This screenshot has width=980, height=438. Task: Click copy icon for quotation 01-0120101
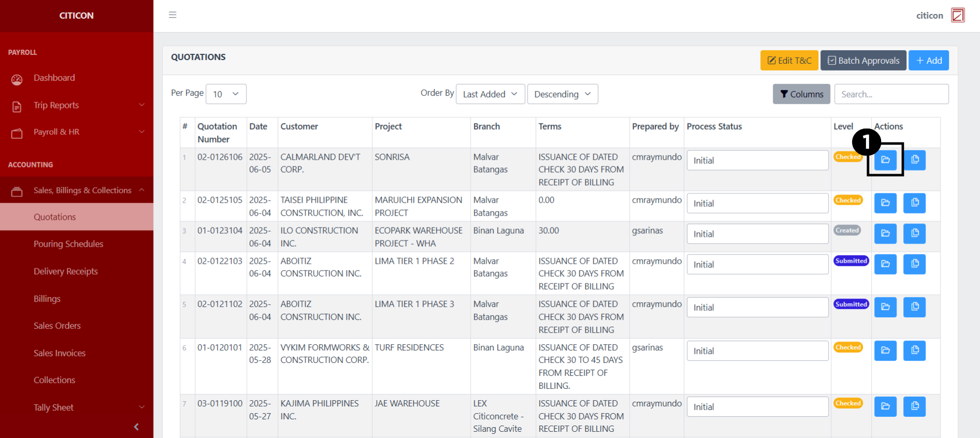(914, 350)
